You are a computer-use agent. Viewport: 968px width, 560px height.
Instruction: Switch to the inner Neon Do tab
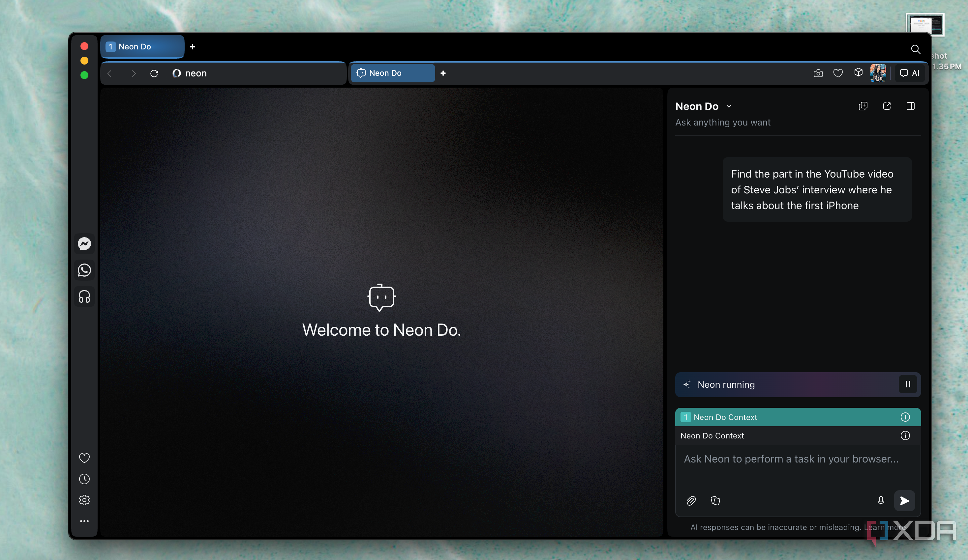(393, 73)
